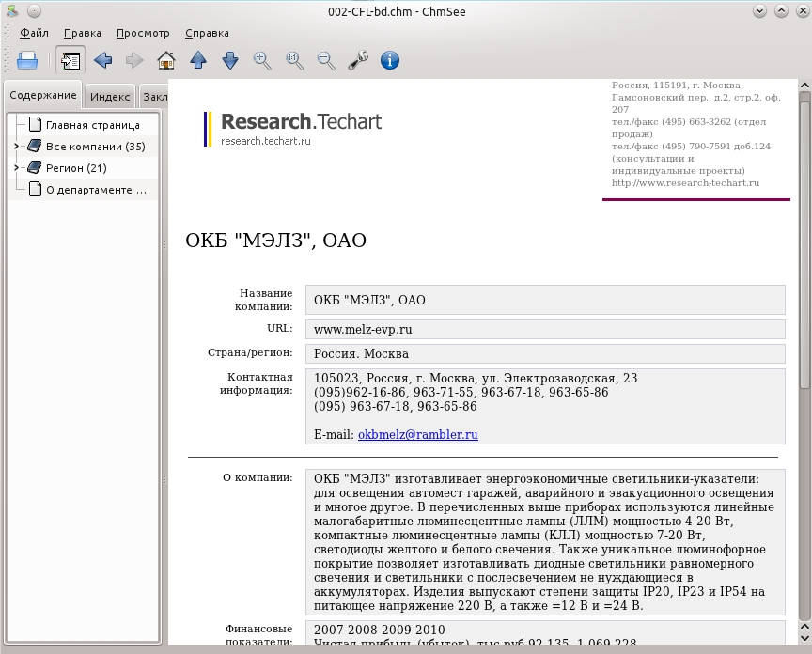Switch to the partially visible Закл tab

click(154, 96)
